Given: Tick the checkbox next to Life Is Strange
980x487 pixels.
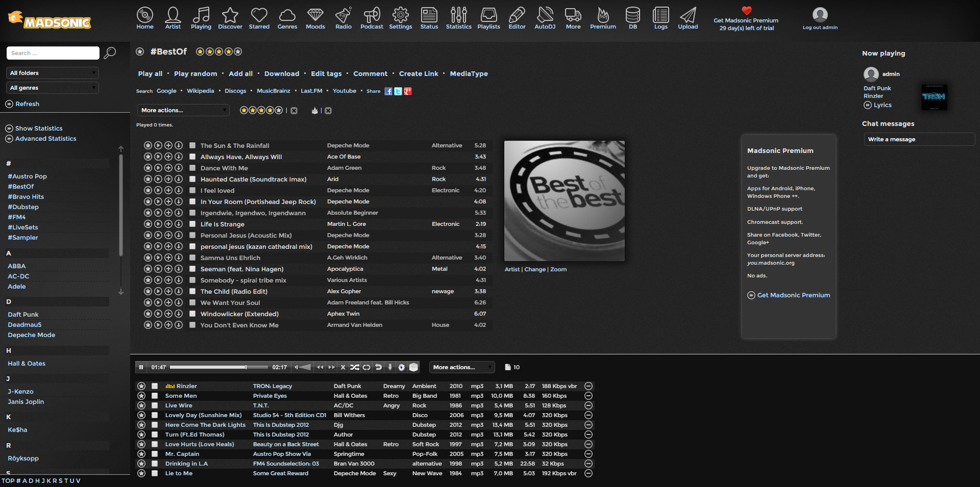Looking at the screenshot, I should pos(192,224).
